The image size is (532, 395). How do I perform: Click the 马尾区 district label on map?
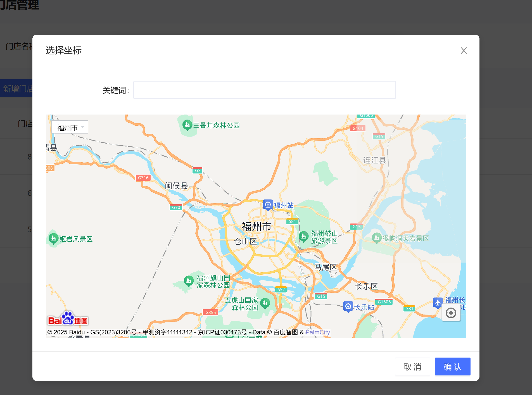coord(326,267)
